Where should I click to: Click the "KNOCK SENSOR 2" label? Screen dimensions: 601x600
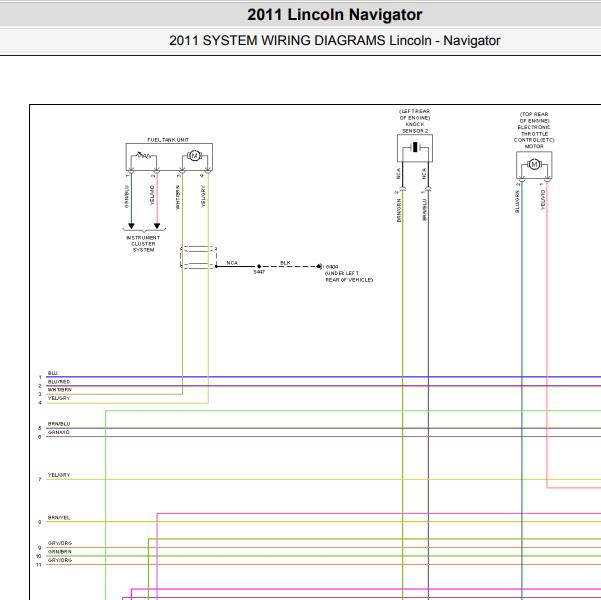(415, 128)
